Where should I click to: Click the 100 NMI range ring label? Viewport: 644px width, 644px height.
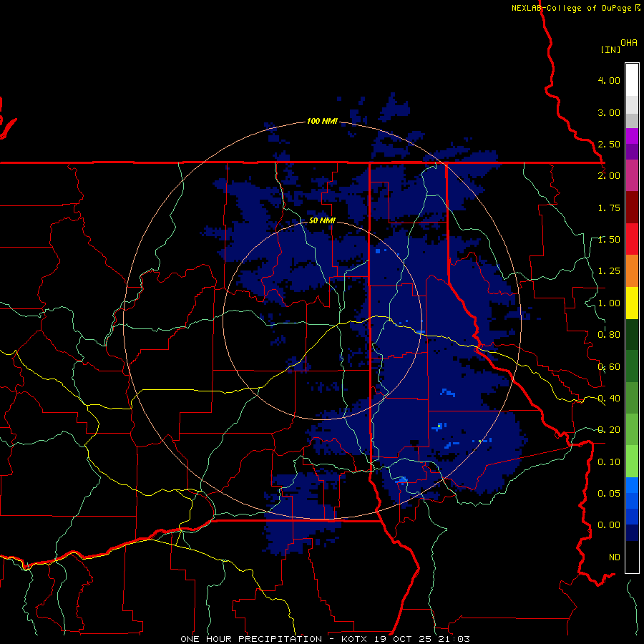tap(322, 121)
